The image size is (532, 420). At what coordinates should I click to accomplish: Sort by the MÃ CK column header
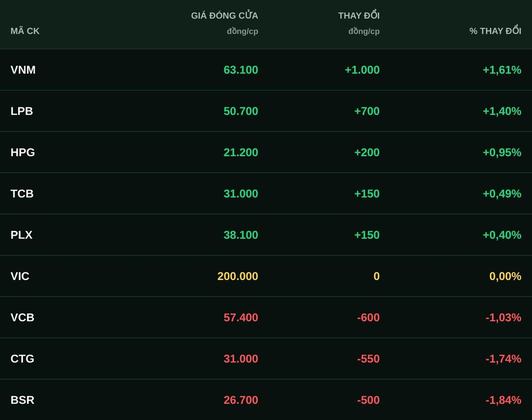(x=25, y=31)
